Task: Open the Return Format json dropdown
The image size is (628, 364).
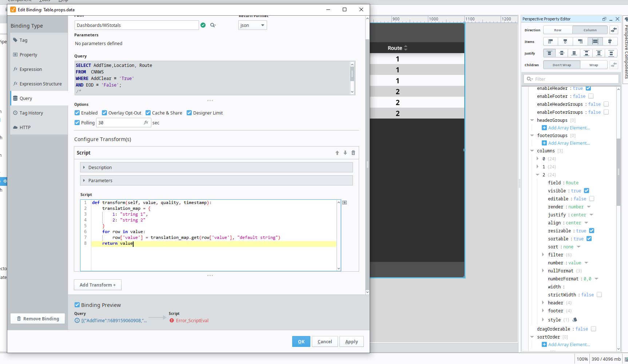Action: [253, 25]
